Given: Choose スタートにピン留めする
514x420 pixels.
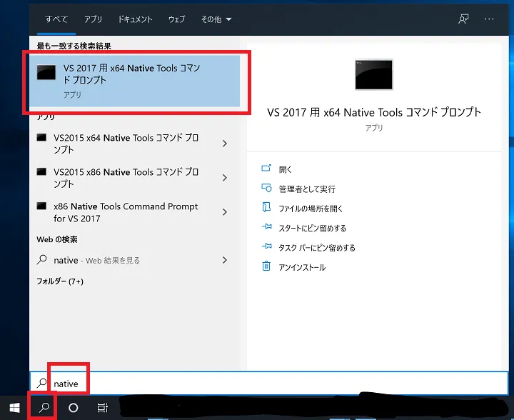Looking at the screenshot, I should pos(313,228).
